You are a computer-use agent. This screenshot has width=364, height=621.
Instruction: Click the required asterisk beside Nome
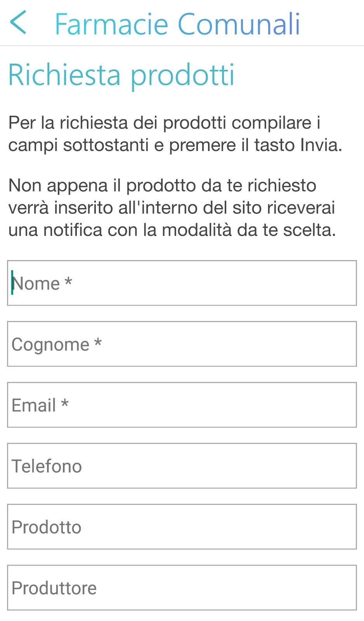click(68, 281)
